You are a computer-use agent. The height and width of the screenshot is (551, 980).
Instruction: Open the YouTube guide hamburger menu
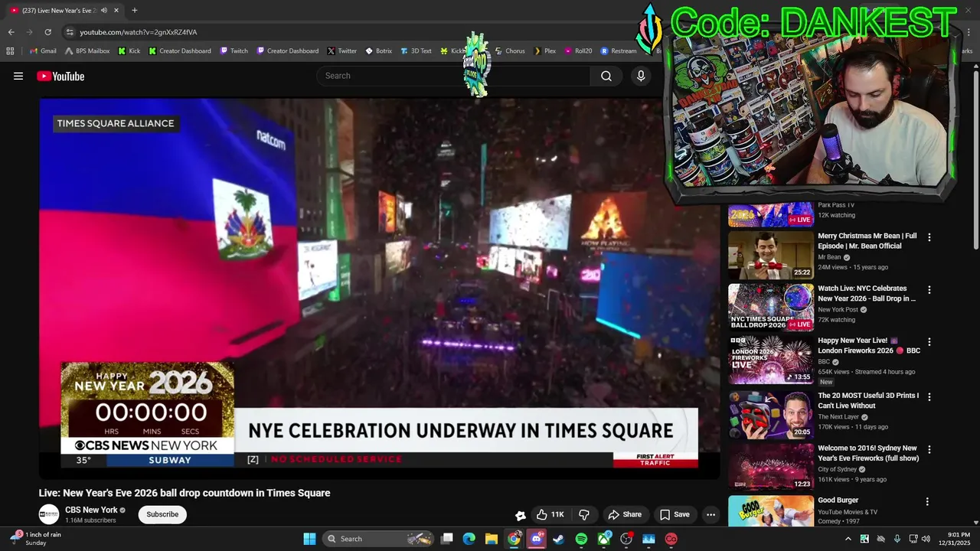(x=18, y=76)
